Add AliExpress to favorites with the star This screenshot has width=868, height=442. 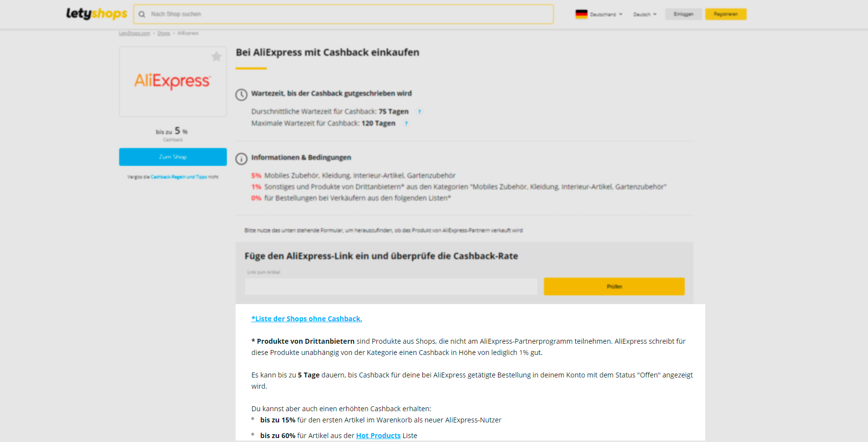tap(216, 57)
